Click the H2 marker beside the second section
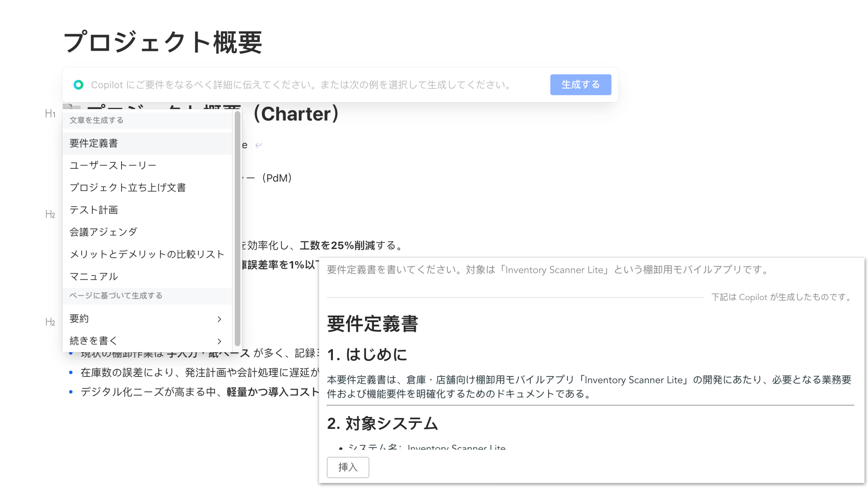868x488 pixels. 51,213
